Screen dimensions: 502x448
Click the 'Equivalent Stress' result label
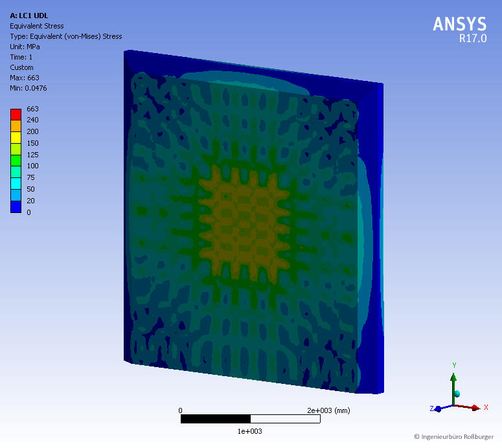37,26
